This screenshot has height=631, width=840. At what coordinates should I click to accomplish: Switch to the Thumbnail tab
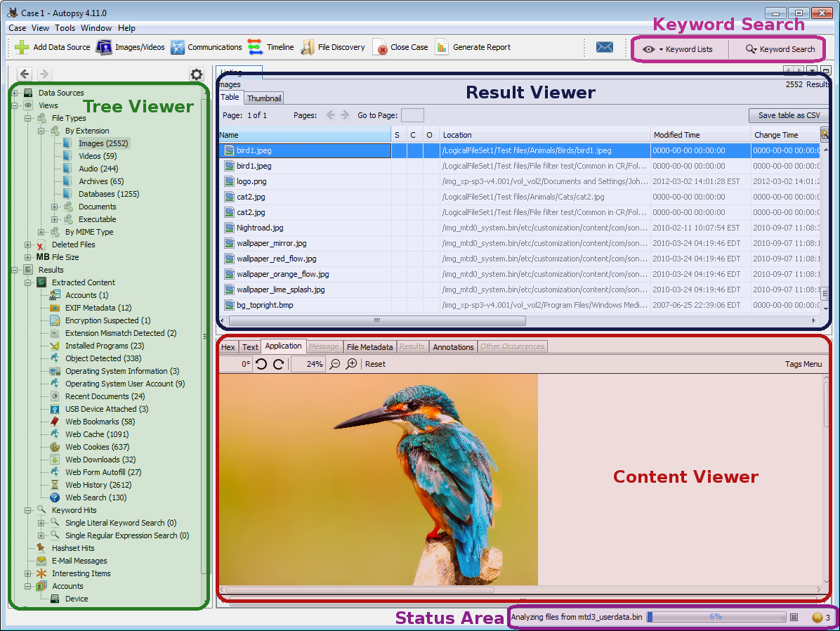pos(263,98)
